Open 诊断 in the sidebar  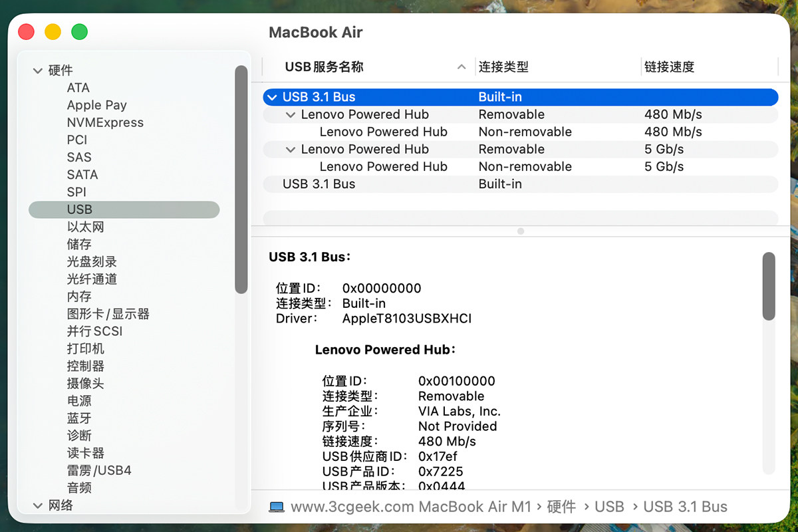(x=79, y=436)
